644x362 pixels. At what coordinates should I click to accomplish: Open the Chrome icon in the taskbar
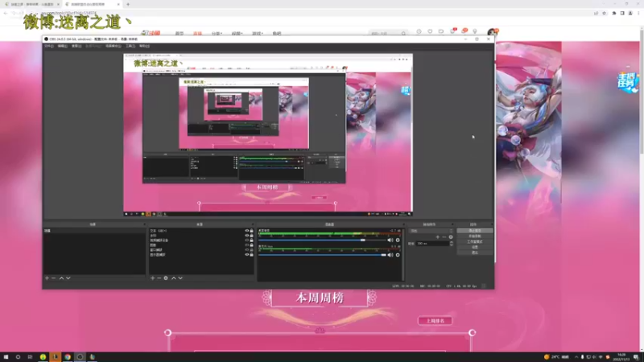click(x=68, y=357)
